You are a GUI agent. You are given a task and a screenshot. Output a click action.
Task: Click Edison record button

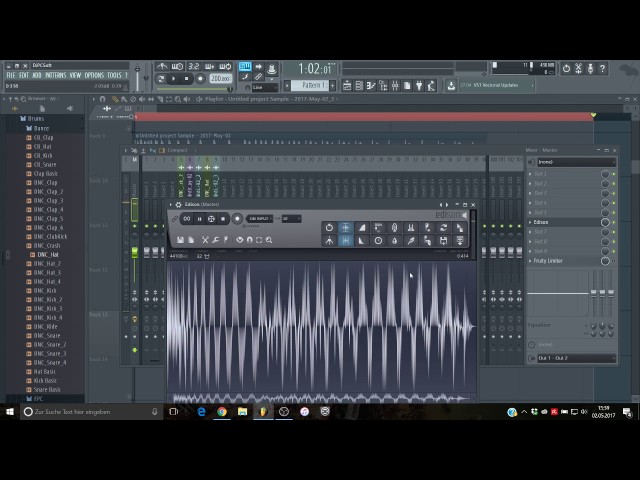[x=237, y=219]
